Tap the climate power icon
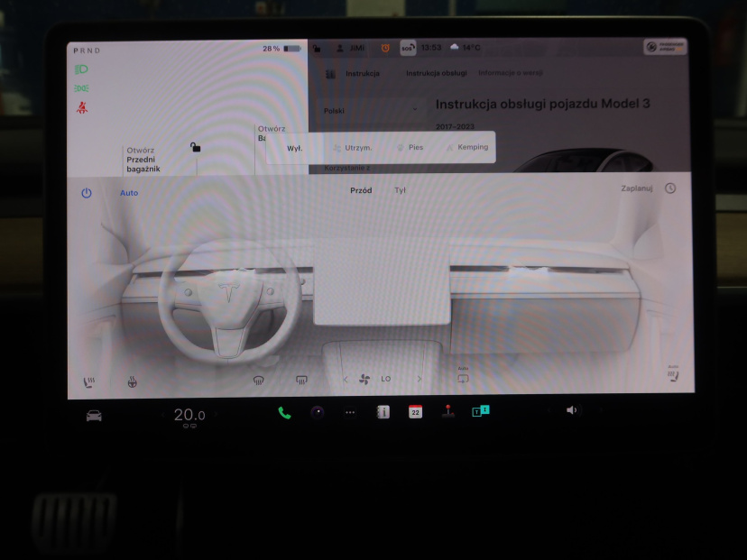Image resolution: width=747 pixels, height=560 pixels. pos(87,193)
